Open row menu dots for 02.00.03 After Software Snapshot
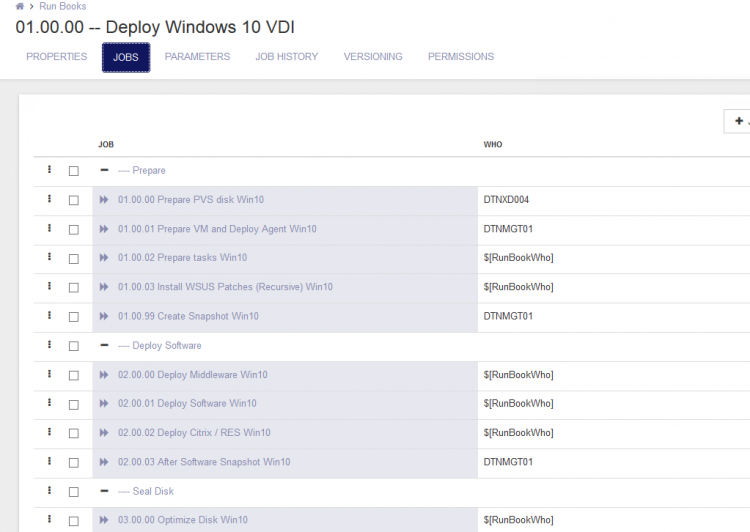Image resolution: width=750 pixels, height=532 pixels. [x=49, y=462]
